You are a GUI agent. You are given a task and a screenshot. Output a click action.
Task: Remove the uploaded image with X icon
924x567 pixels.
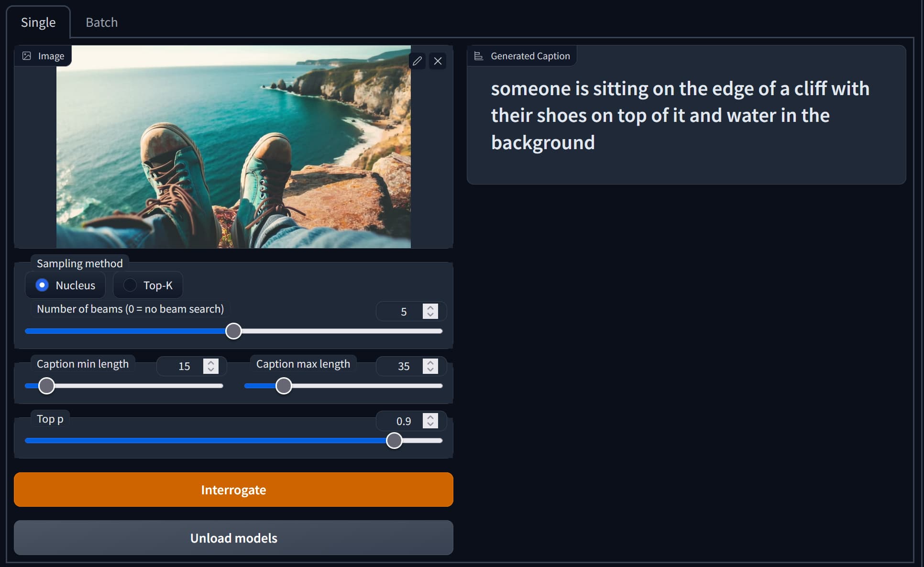[438, 61]
